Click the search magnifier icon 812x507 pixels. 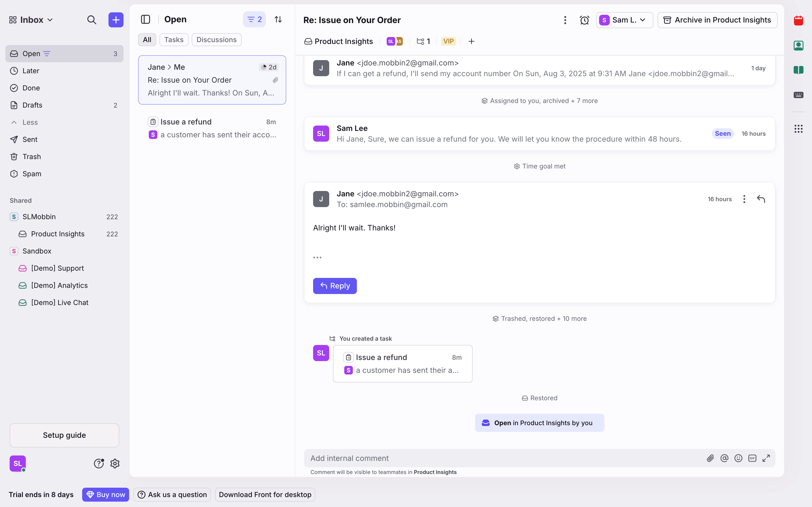(92, 20)
